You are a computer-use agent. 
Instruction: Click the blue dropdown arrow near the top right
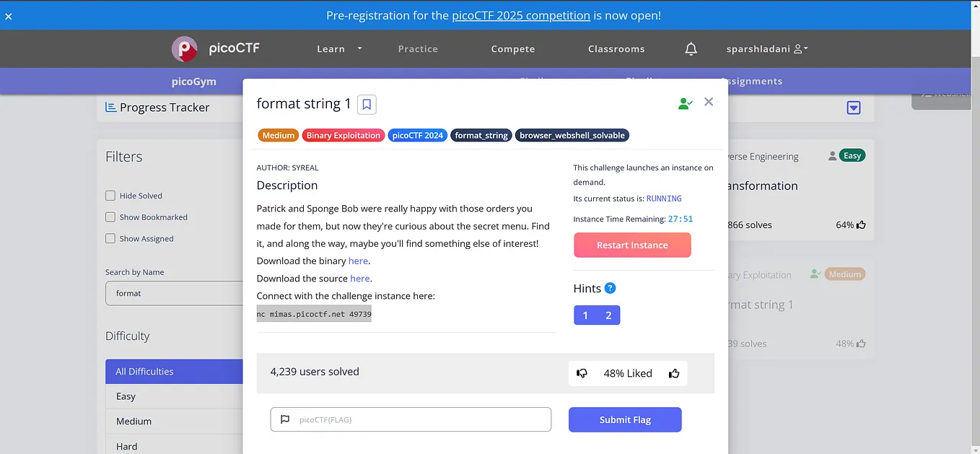click(x=854, y=107)
